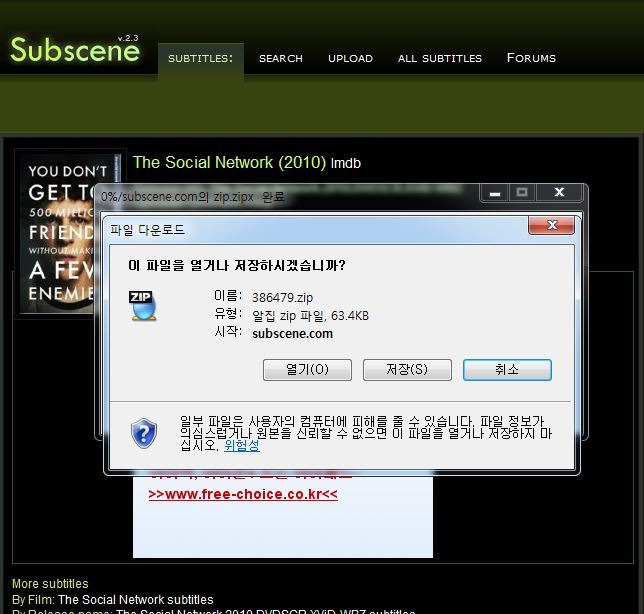Click the progress window title 0%/subscene.com
Screen dimensions: 644x614
pyautogui.click(x=193, y=197)
